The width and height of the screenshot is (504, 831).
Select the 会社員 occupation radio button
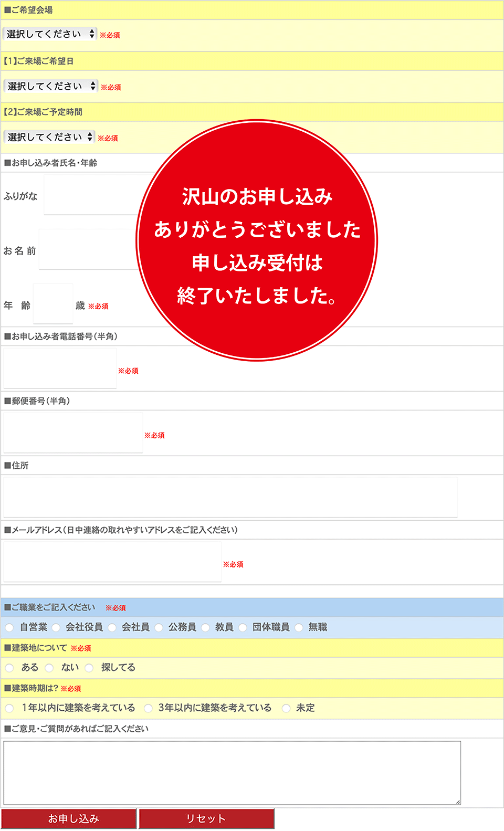[112, 627]
